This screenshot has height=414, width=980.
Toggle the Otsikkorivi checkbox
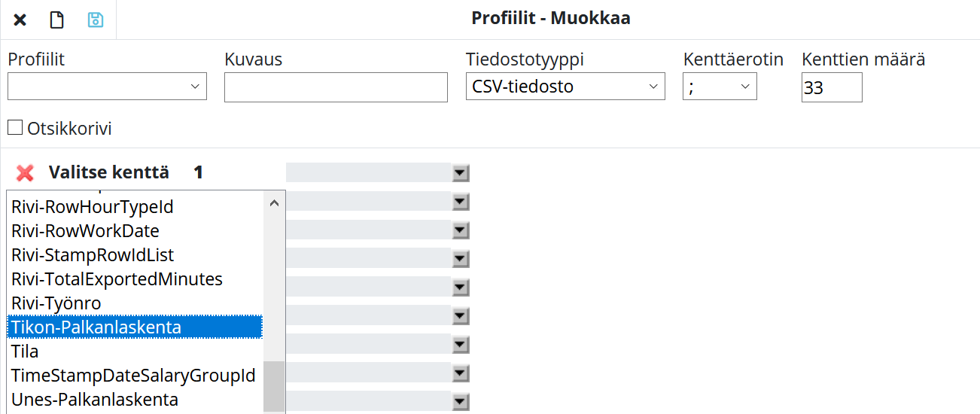pyautogui.click(x=15, y=128)
